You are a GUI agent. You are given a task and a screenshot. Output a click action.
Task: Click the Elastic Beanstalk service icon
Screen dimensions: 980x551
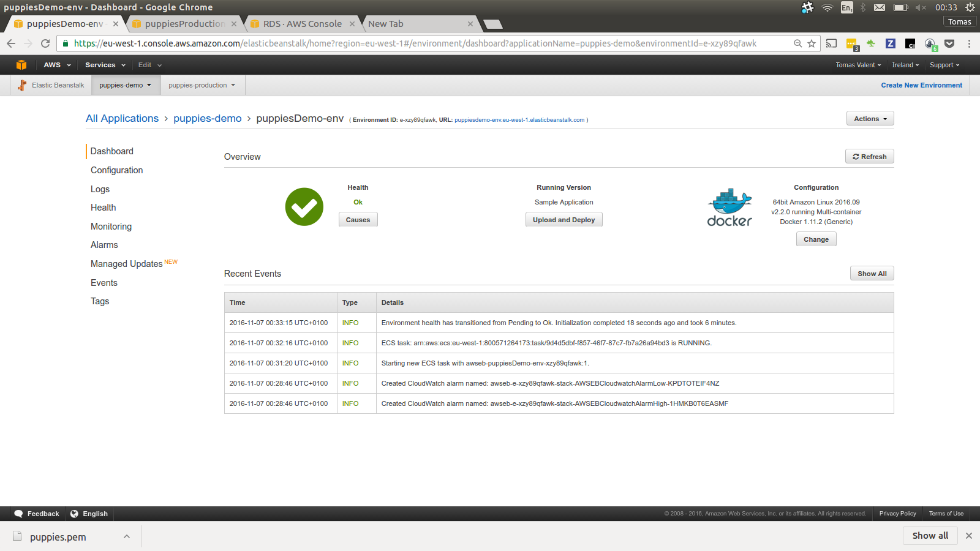(22, 85)
